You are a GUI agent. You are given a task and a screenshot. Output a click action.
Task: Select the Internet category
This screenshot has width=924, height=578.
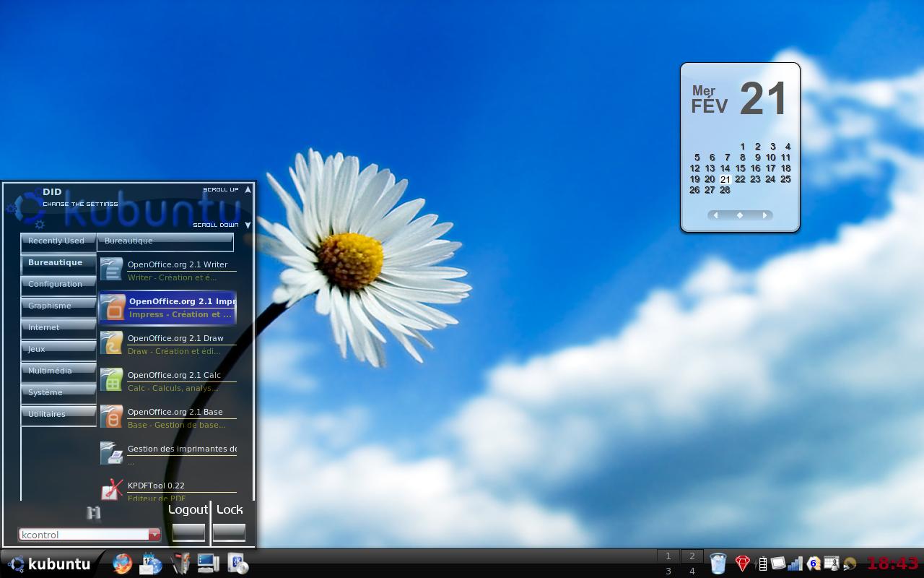pyautogui.click(x=58, y=328)
